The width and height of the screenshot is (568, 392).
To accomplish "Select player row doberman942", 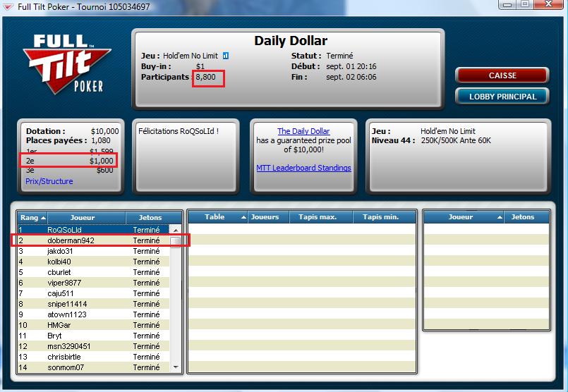I will coord(93,240).
